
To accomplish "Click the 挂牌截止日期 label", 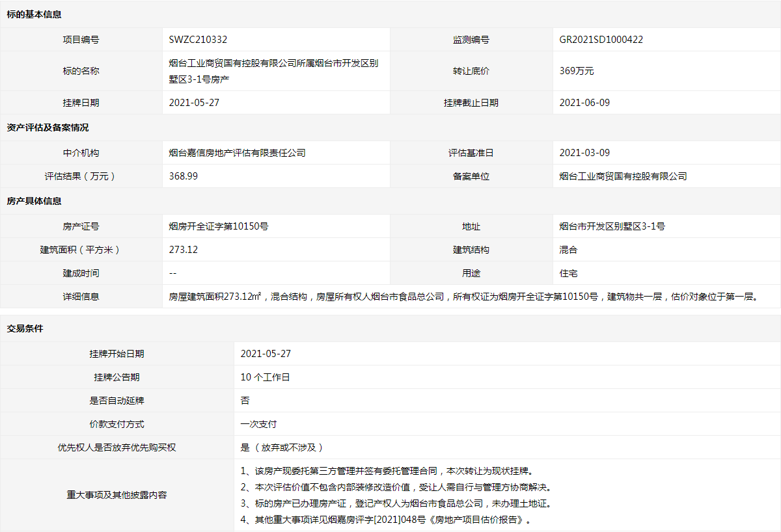I will [x=471, y=103].
